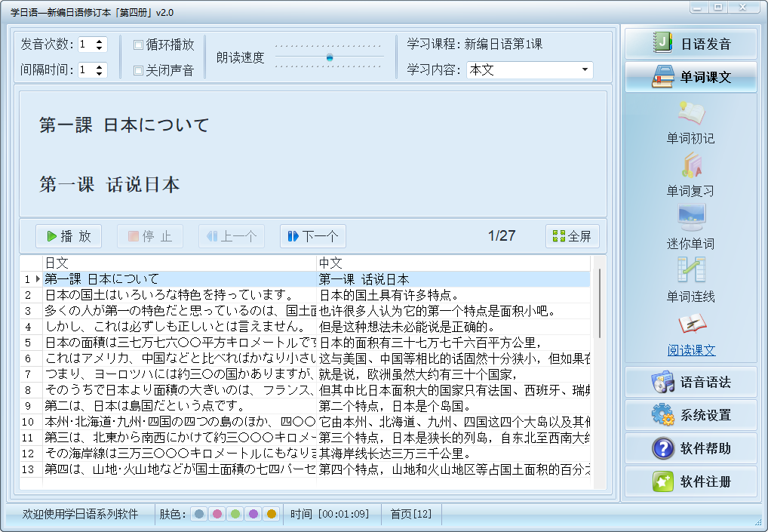Select the blue skin color swatch
768x532 pixels.
click(199, 514)
